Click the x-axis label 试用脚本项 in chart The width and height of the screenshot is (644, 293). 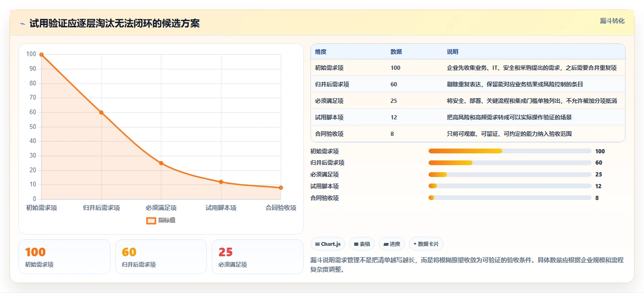221,208
